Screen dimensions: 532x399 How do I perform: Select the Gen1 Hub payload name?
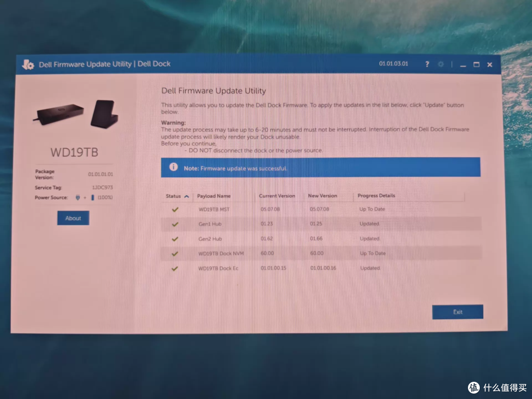pos(210,224)
